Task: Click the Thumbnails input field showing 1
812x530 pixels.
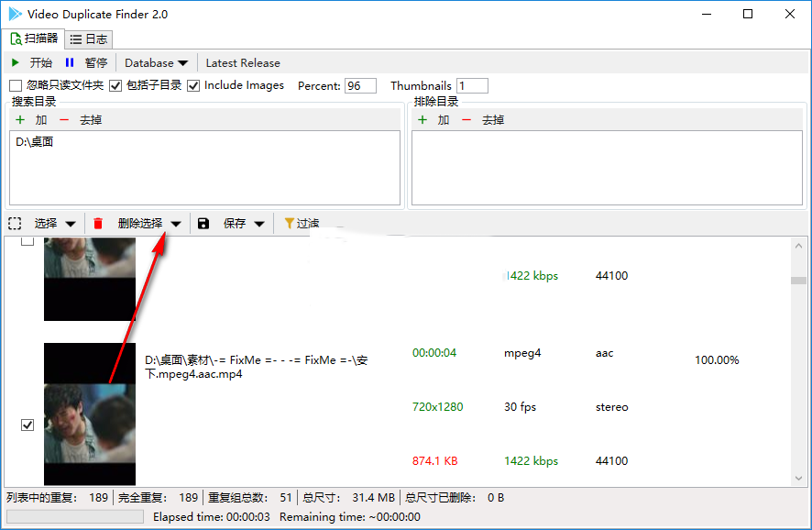Action: tap(472, 85)
